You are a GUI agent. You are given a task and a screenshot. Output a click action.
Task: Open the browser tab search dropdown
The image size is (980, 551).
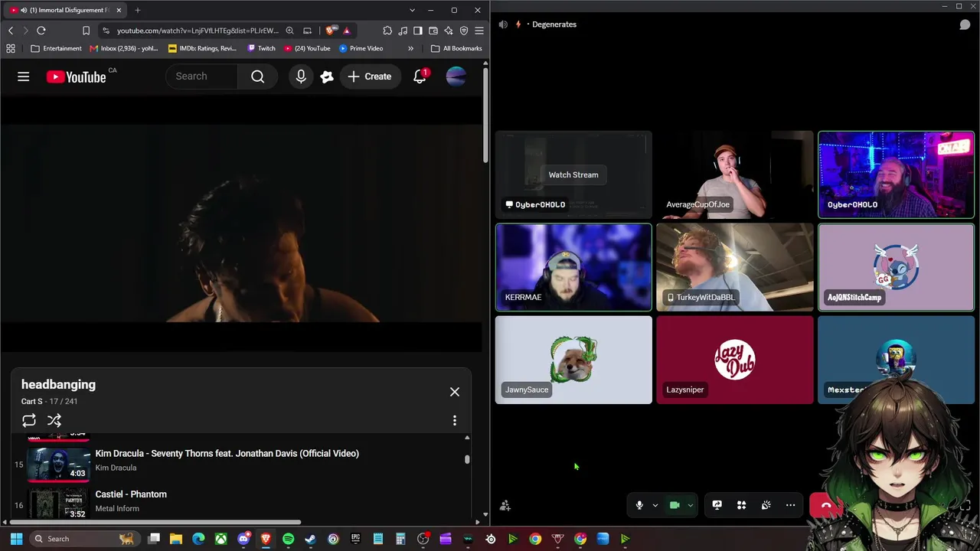pos(412,10)
